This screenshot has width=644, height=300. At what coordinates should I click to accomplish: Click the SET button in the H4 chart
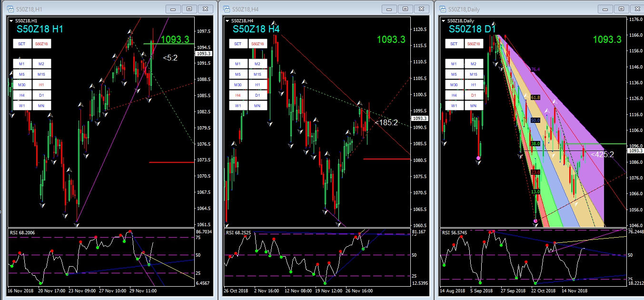click(x=238, y=44)
